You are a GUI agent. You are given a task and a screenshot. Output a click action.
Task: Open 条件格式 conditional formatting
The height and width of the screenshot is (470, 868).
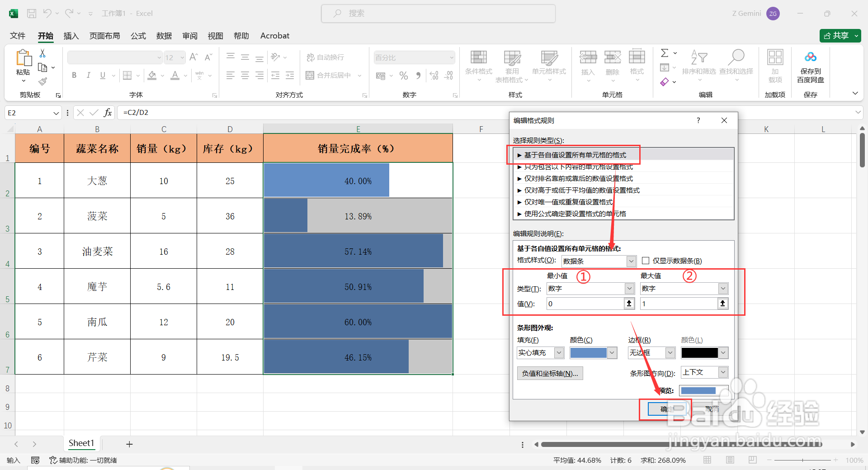point(479,66)
